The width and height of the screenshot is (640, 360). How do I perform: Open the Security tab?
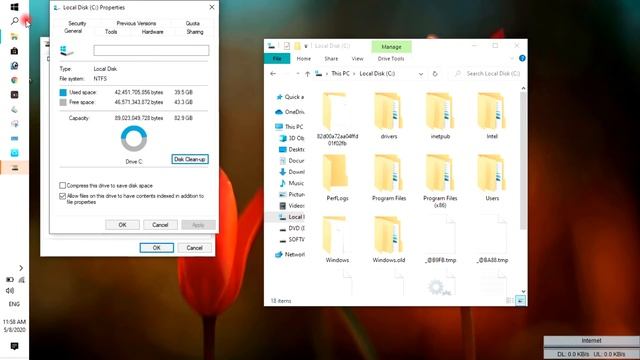(x=77, y=23)
